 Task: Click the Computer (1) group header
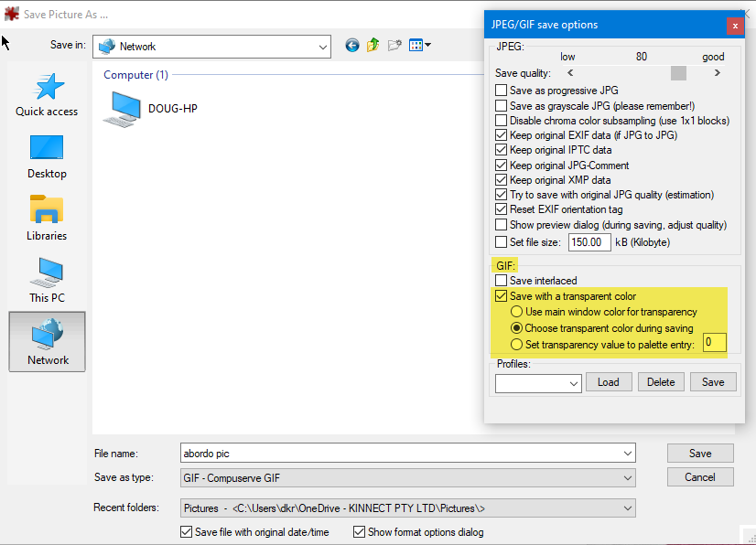[x=136, y=75]
